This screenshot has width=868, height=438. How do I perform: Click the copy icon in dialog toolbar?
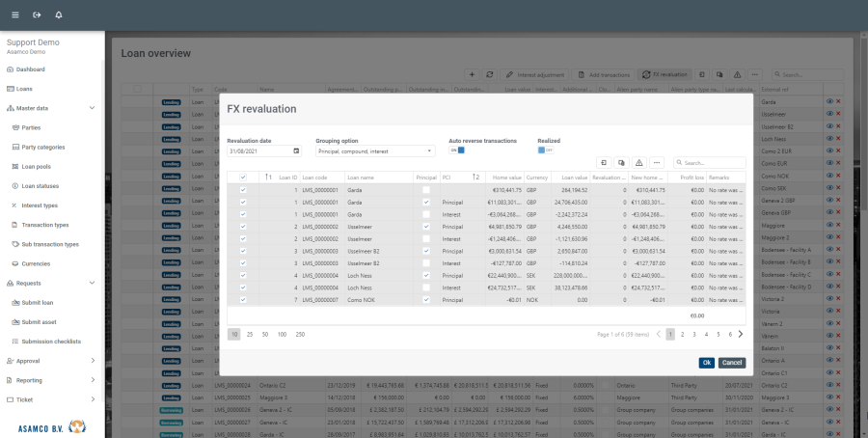[622, 163]
